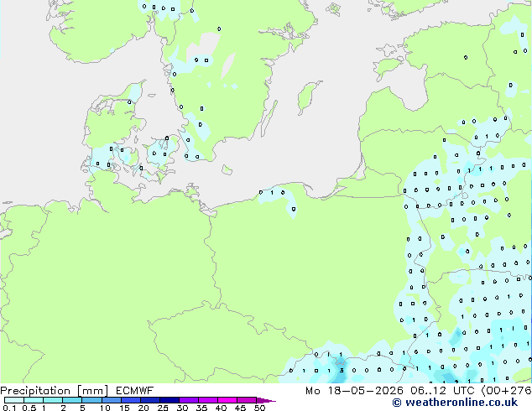The image size is (532, 411).
Task: Click the legend scale label '45'
Action: click(x=240, y=408)
